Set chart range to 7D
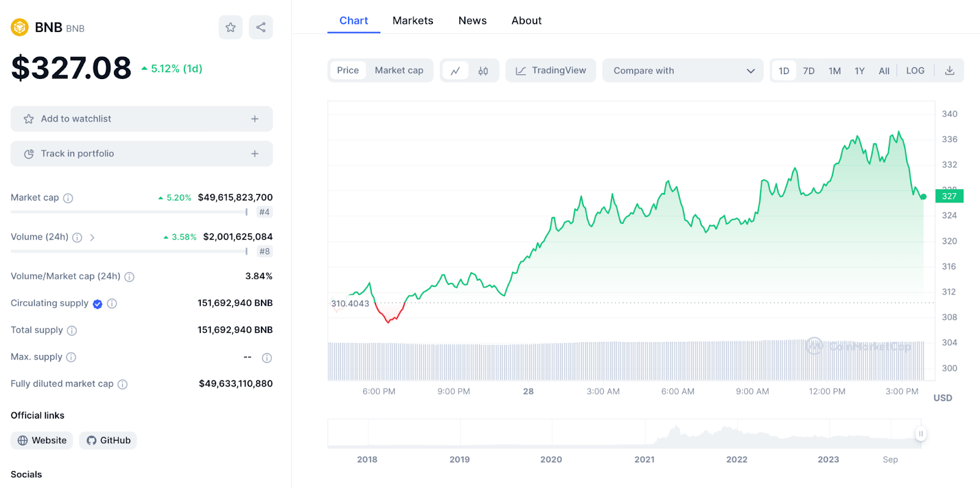980x489 pixels. pos(809,70)
